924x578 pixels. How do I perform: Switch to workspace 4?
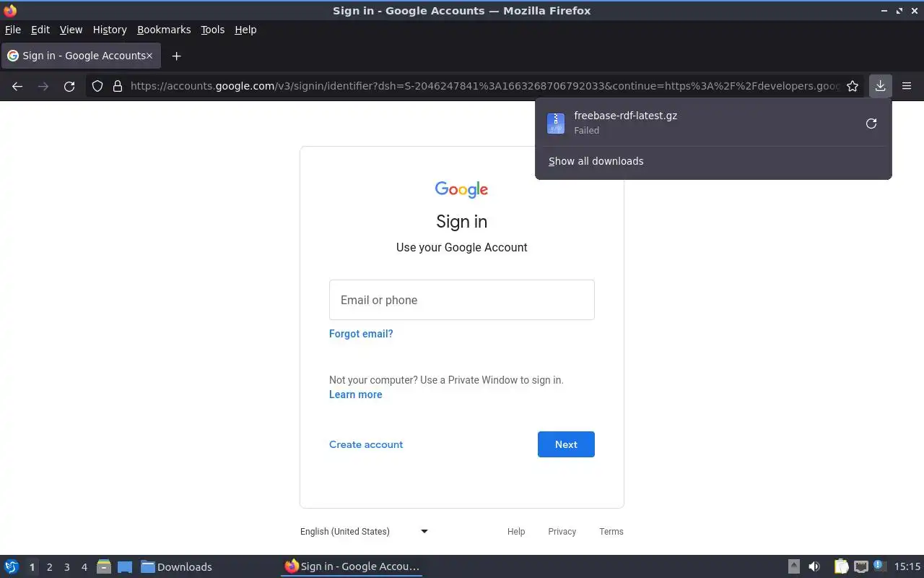(x=84, y=567)
